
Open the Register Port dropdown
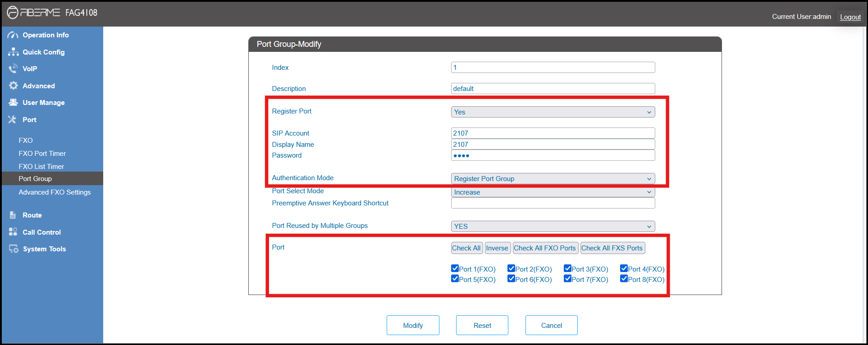pos(553,112)
